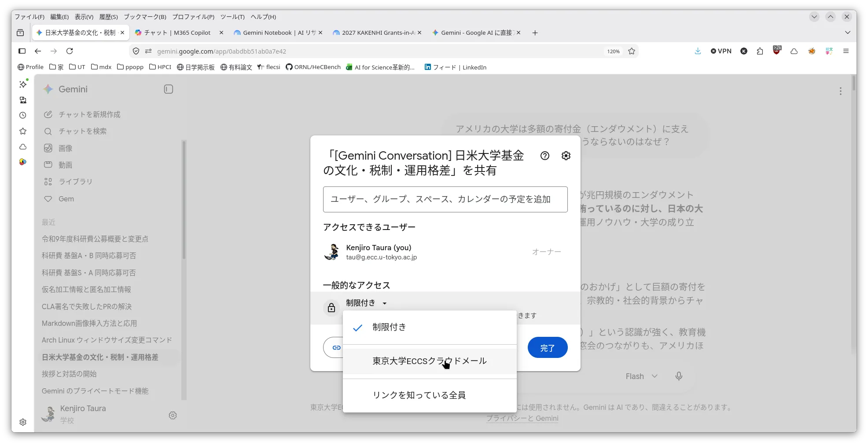This screenshot has width=868, height=445.
Task: Open 画像 in Gemini sidebar
Action: point(65,148)
